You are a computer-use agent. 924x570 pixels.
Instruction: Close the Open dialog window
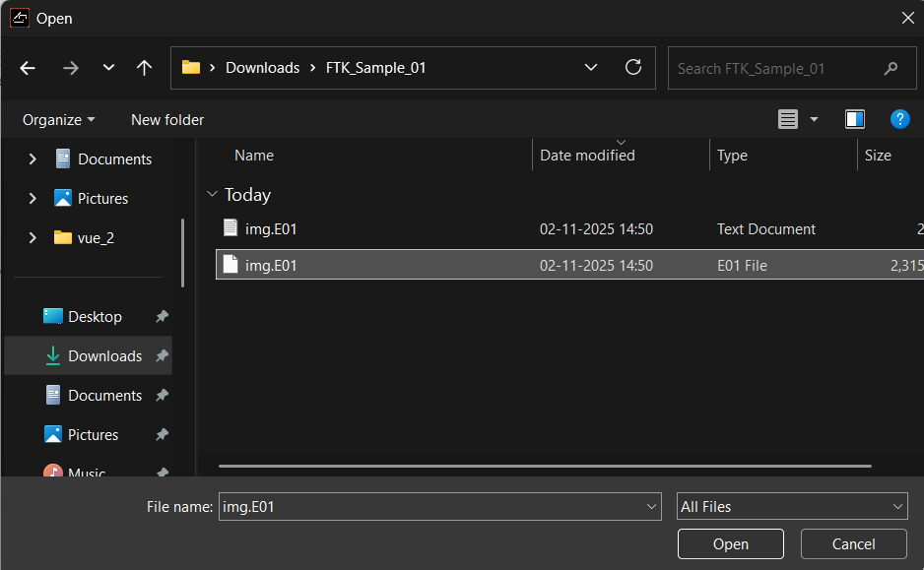[x=907, y=18]
